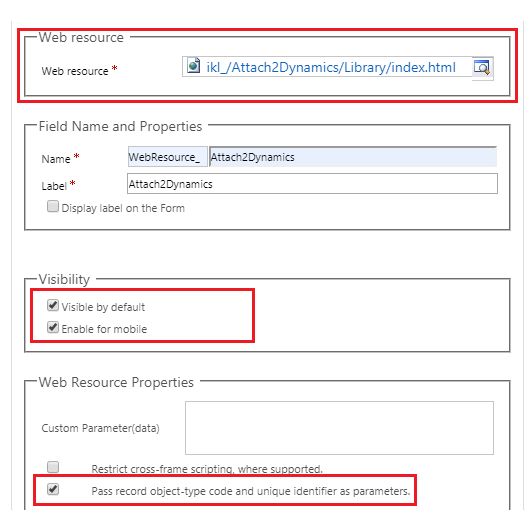
Task: Uncheck the Visible by default checkbox
Action: [53, 306]
